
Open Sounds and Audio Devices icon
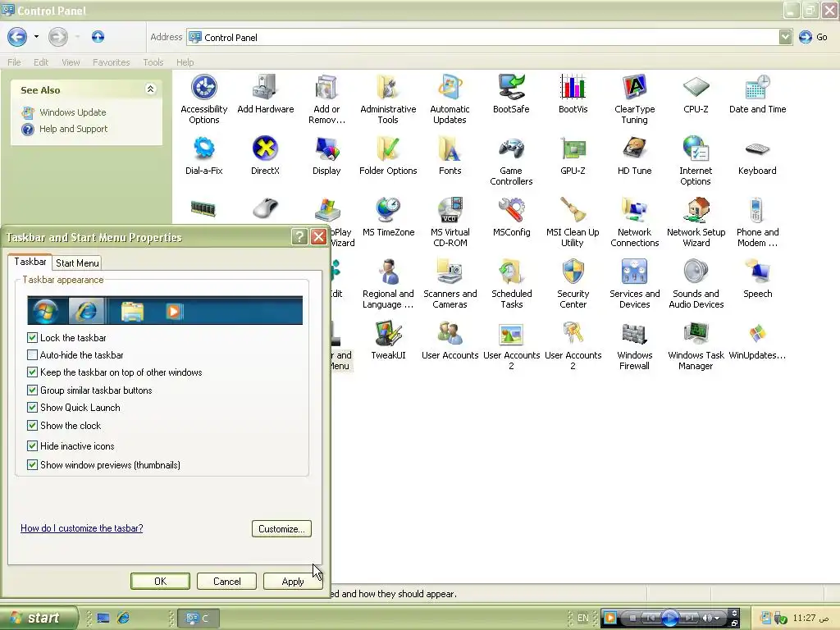tap(696, 284)
